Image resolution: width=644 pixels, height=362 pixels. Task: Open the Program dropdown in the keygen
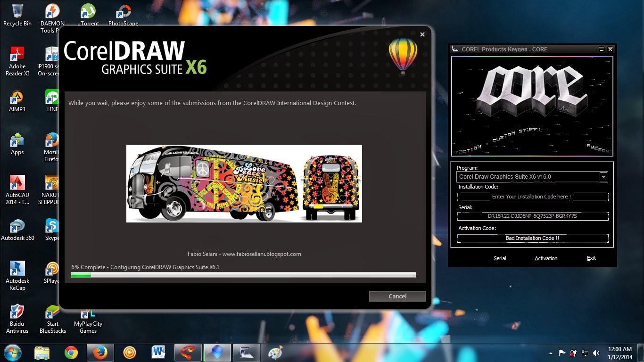pyautogui.click(x=604, y=177)
